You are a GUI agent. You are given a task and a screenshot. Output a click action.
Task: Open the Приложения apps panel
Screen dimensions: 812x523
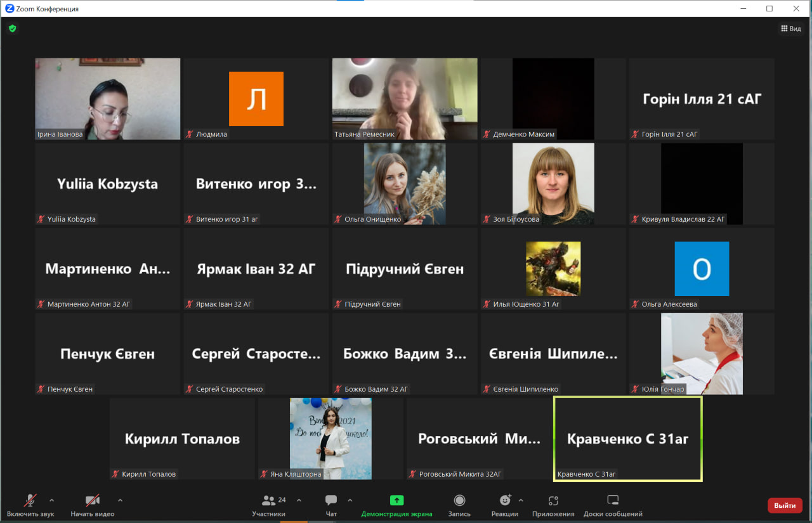click(553, 505)
